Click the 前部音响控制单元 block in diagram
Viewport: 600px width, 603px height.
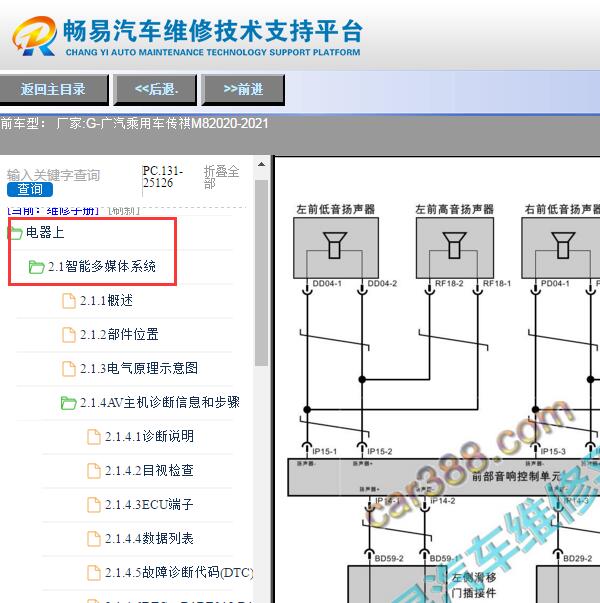(x=444, y=477)
